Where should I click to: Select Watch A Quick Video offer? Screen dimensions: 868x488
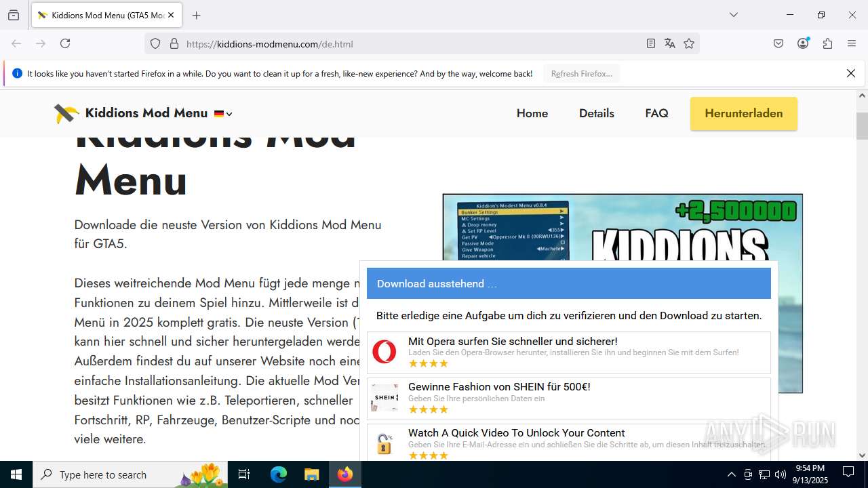click(x=568, y=443)
